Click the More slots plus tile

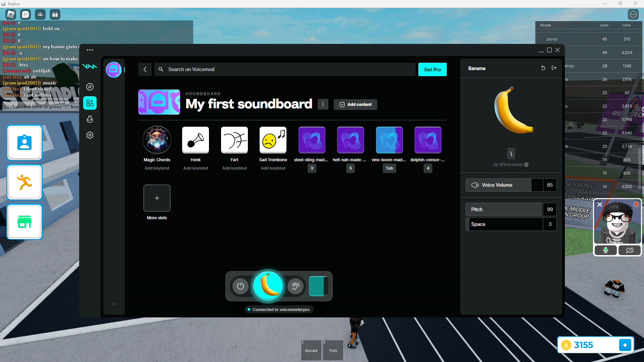pos(157,198)
